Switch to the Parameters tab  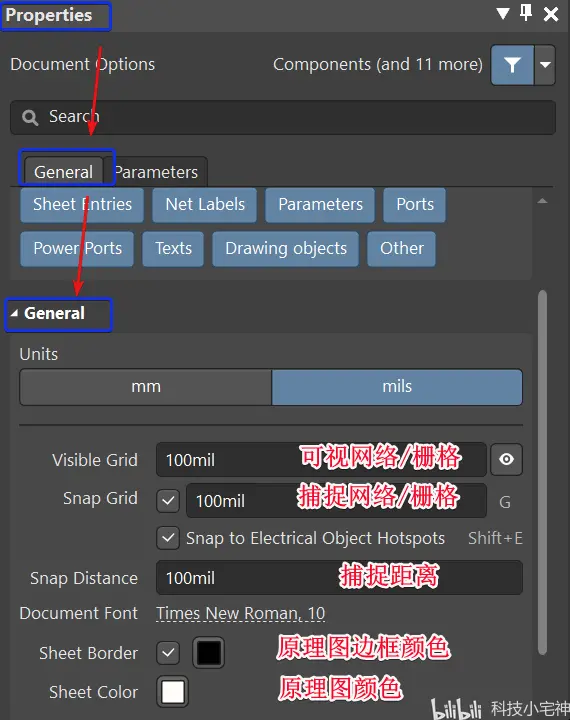[156, 172]
